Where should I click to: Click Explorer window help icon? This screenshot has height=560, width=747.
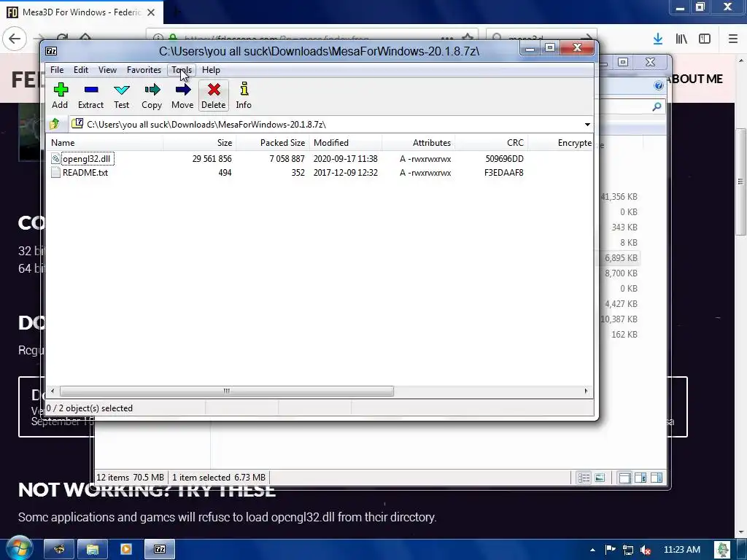point(659,85)
